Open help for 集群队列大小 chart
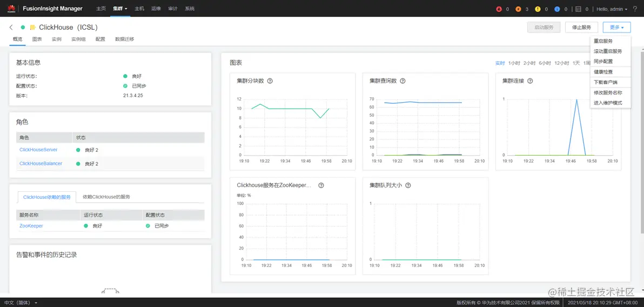The width and height of the screenshot is (644, 307). pyautogui.click(x=408, y=185)
